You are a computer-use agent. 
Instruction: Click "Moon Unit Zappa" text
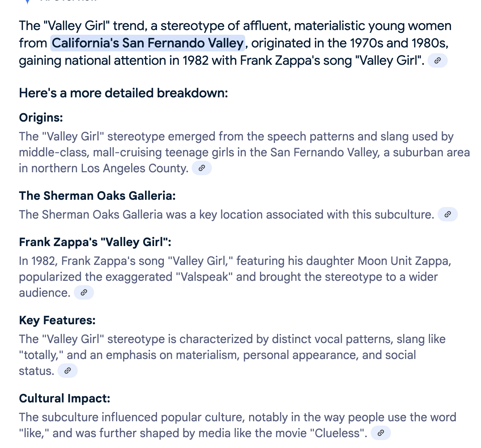tap(404, 261)
